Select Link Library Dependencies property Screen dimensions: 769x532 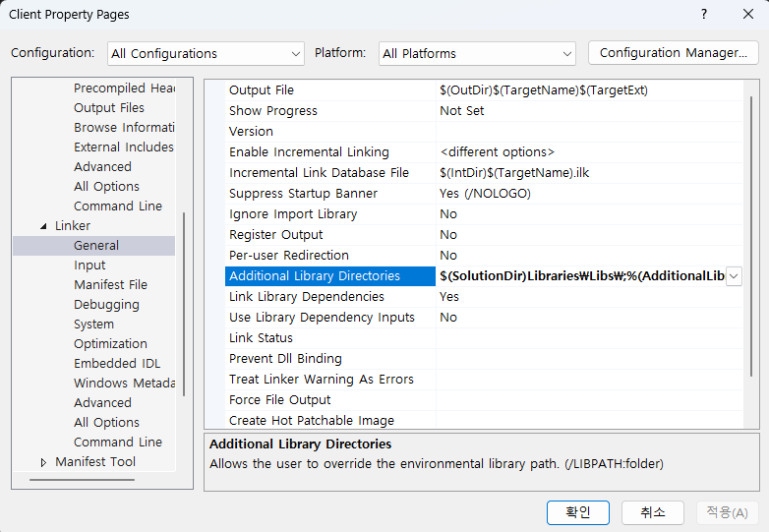307,297
